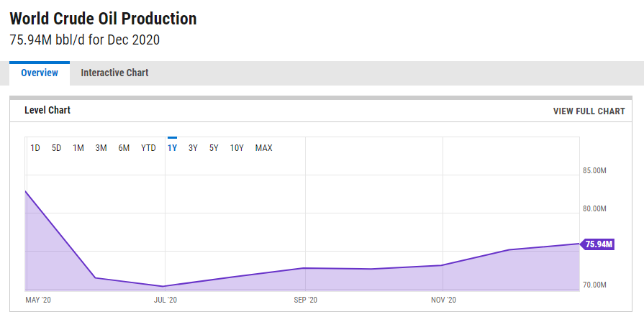Set chart range to 6M
Viewport: 644px width, 322px height.
(124, 148)
